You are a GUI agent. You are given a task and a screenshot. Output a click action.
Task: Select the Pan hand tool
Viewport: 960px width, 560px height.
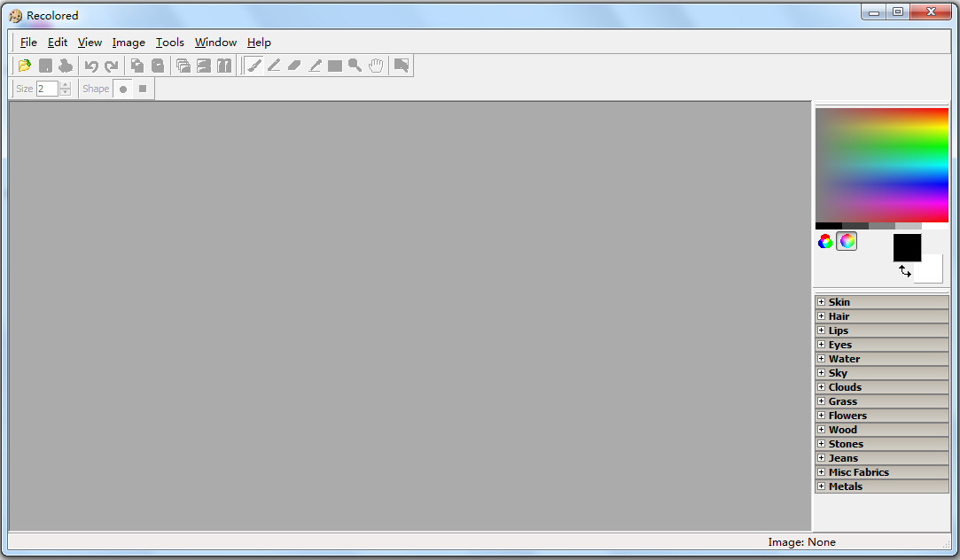[375, 65]
